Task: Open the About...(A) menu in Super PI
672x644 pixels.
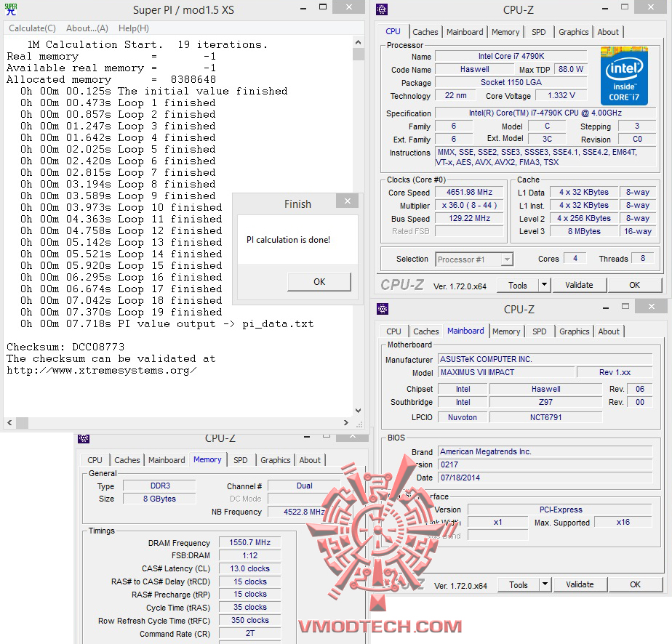Action: [87, 28]
